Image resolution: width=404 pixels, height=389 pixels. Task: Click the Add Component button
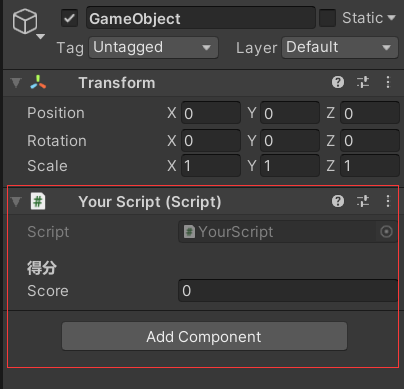(204, 336)
